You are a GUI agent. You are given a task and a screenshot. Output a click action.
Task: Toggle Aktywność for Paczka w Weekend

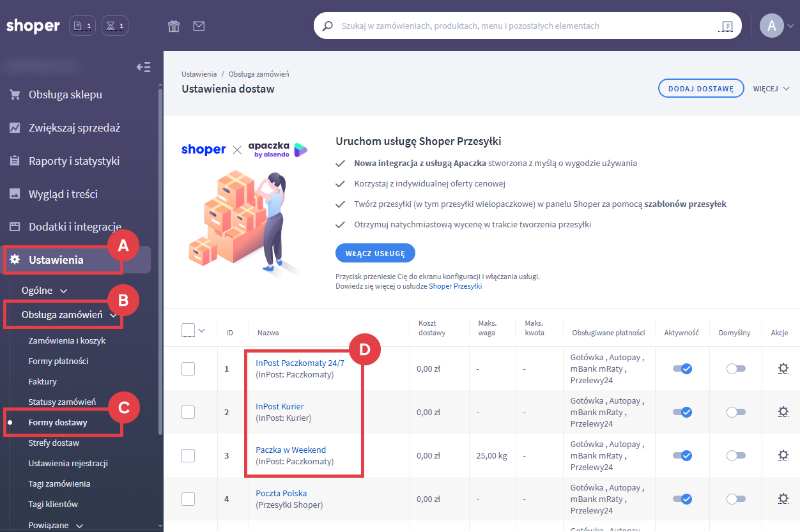682,455
